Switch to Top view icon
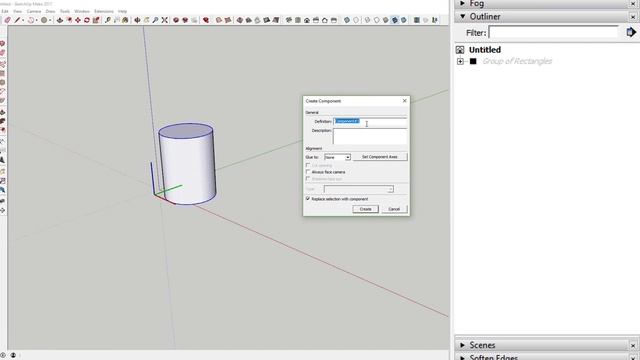This screenshot has height=360, width=640. (298, 20)
